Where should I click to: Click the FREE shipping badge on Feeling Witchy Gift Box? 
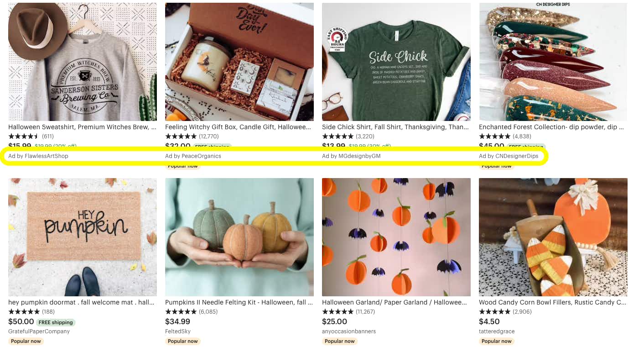(x=213, y=147)
